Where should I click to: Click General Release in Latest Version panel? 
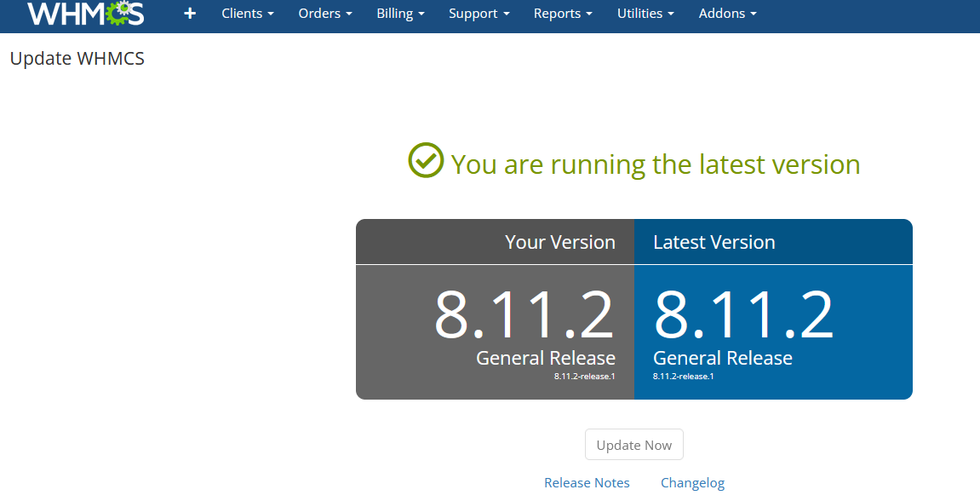tap(723, 358)
